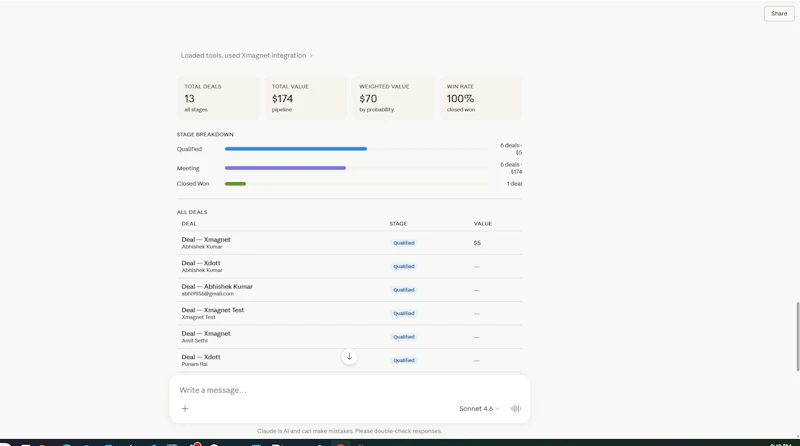Select the 'Deal — Xmagnet Test' row
The image size is (800, 446).
coord(349,313)
